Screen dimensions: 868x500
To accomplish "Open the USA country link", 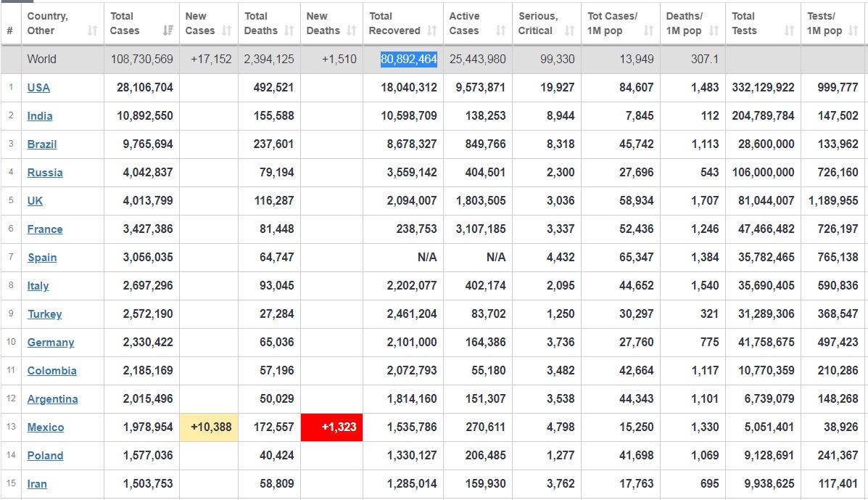I will point(38,88).
